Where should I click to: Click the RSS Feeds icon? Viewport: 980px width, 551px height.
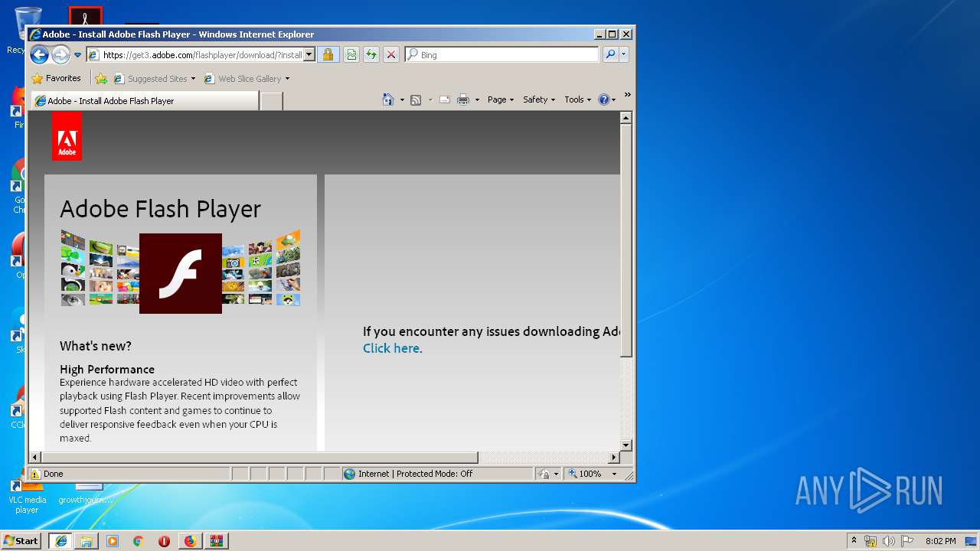point(416,99)
